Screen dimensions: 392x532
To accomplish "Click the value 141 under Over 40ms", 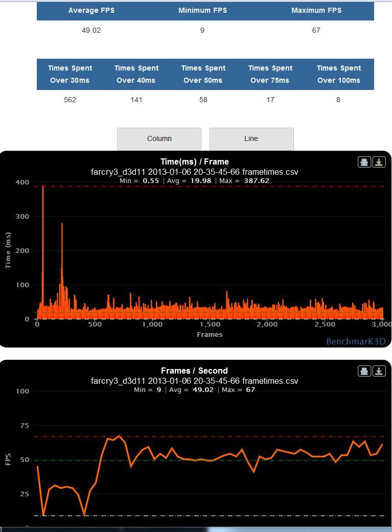I will click(136, 100).
